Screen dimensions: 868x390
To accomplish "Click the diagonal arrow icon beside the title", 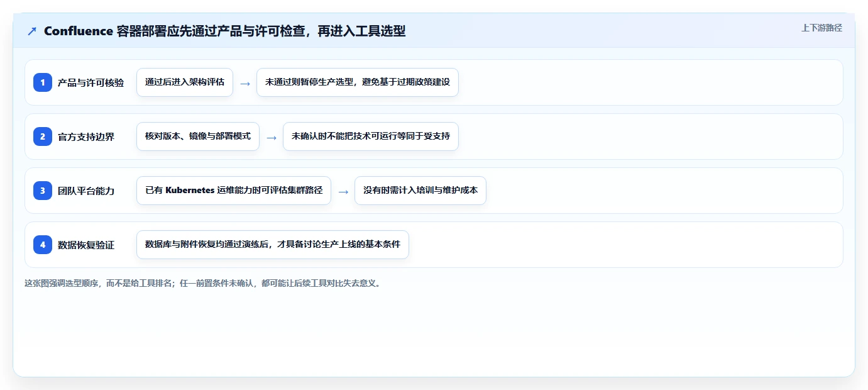I will click(x=31, y=31).
